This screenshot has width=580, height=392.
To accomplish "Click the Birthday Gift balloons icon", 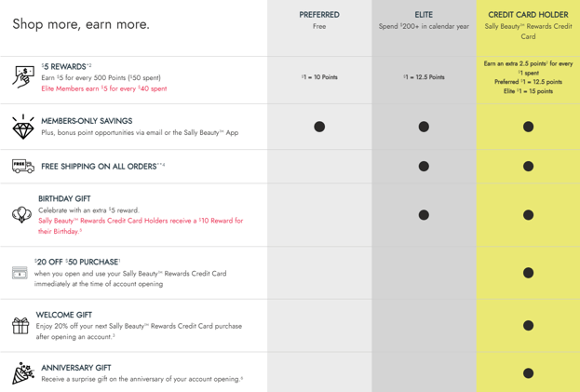I will point(21,215).
